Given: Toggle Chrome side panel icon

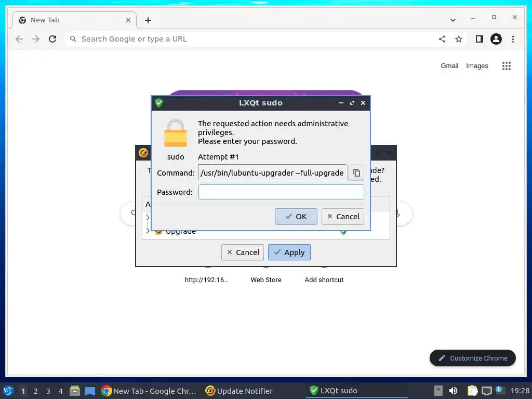Looking at the screenshot, I should pyautogui.click(x=479, y=39).
